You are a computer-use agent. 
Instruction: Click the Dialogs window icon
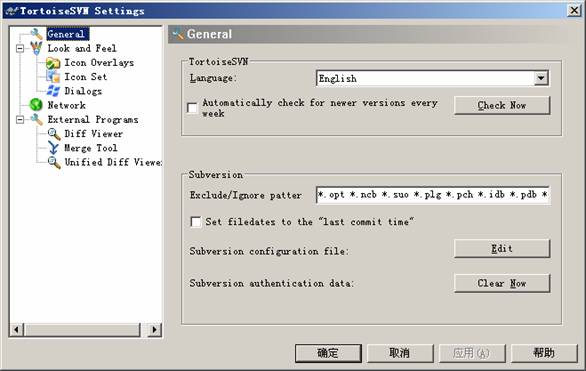coord(53,91)
